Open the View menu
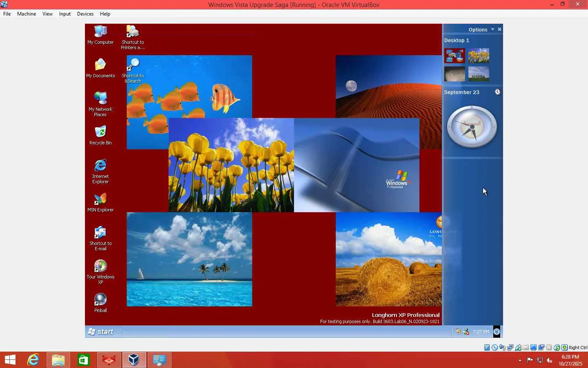Screen dimensions: 588x368 [x=47, y=14]
